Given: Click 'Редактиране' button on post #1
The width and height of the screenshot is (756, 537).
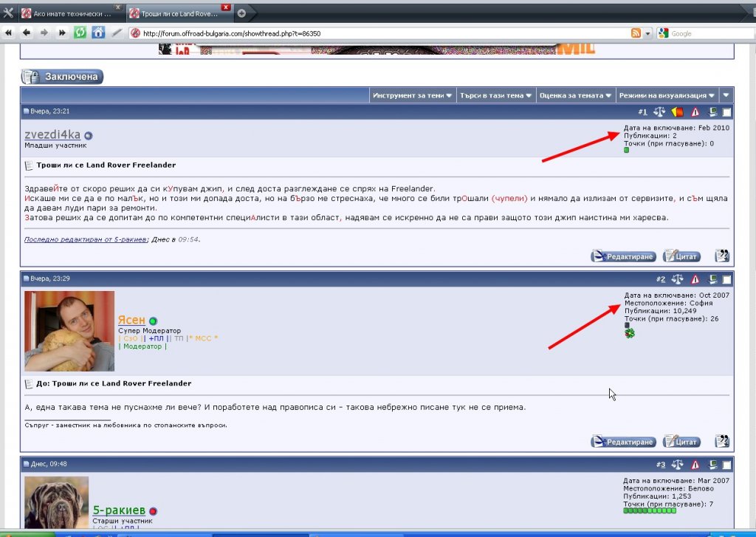Looking at the screenshot, I should 623,256.
